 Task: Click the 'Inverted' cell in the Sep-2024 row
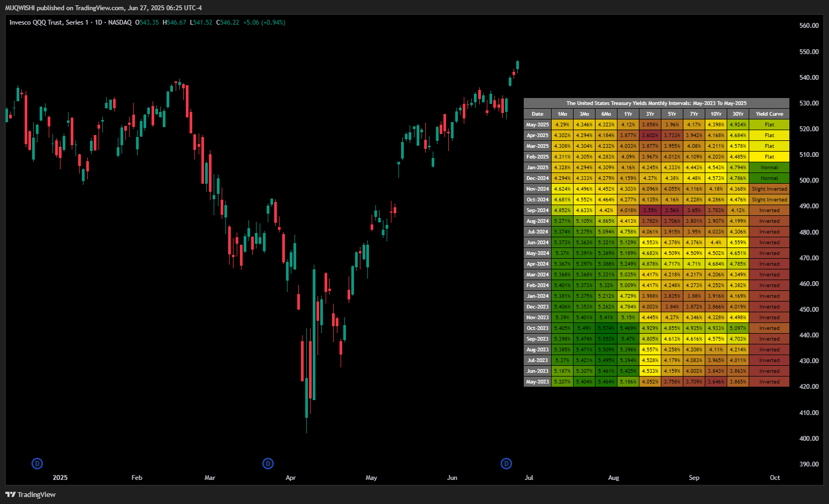(770, 210)
